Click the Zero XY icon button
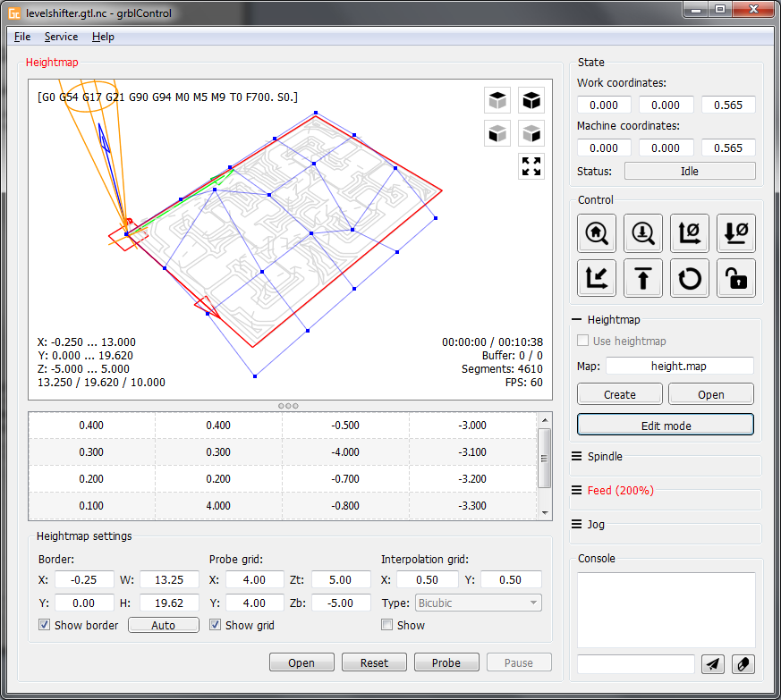The width and height of the screenshot is (781, 700). pos(689,233)
